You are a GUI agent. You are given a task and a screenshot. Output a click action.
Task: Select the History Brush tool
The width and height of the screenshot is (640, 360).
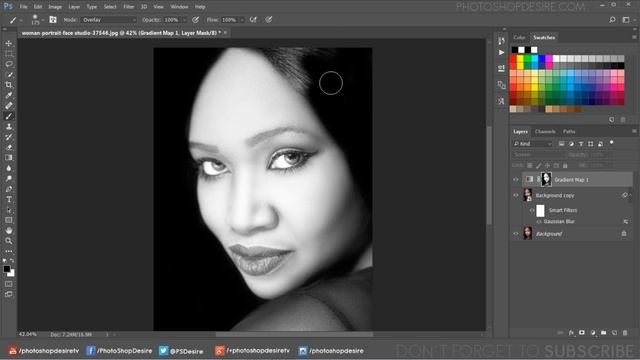(x=9, y=137)
